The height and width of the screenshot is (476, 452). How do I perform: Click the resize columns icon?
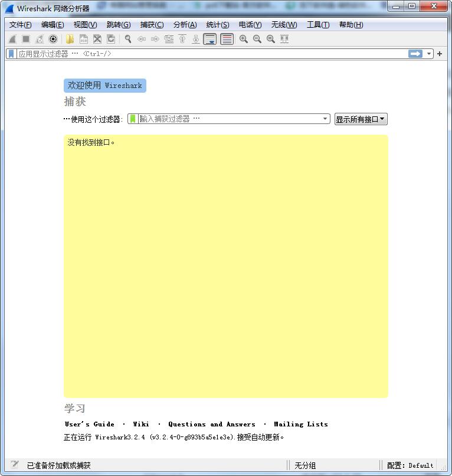click(284, 39)
